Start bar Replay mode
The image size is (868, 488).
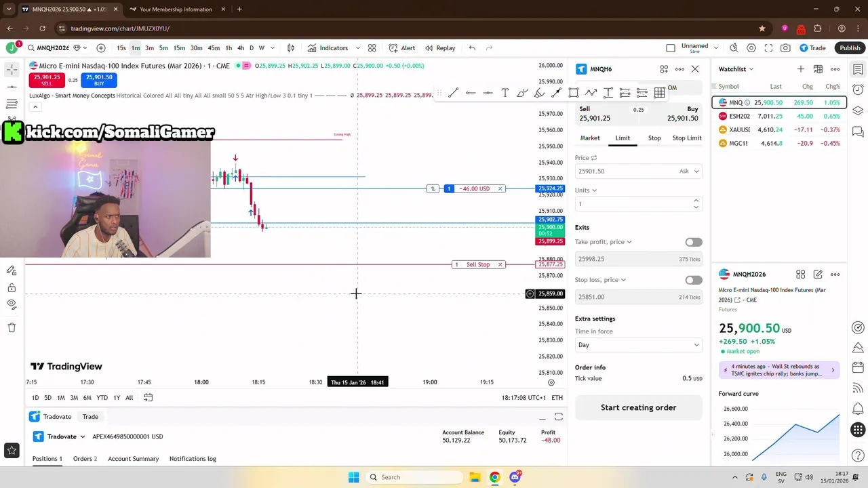click(439, 48)
